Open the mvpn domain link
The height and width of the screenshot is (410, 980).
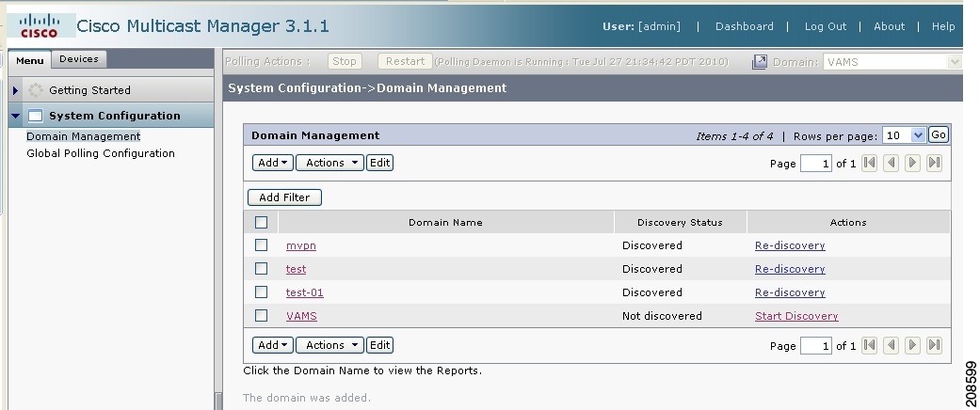pos(301,245)
